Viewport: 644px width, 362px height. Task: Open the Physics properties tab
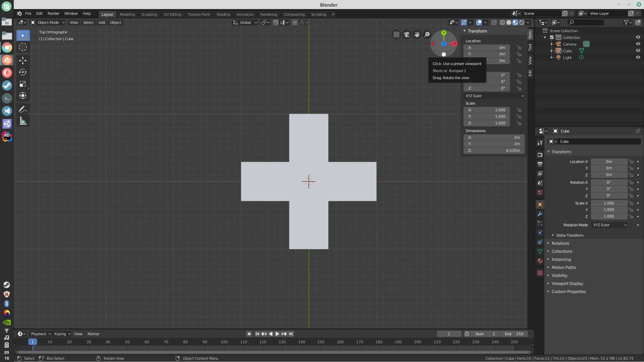540,233
